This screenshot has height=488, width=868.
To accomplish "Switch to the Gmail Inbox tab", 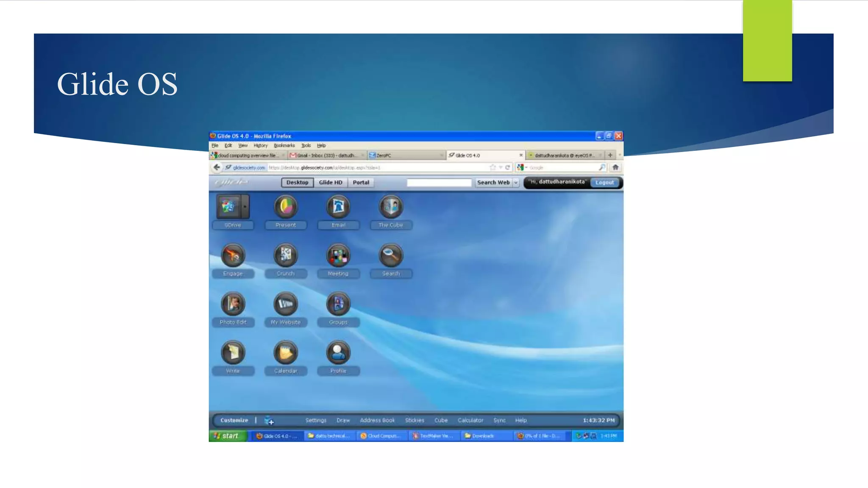I will (326, 155).
